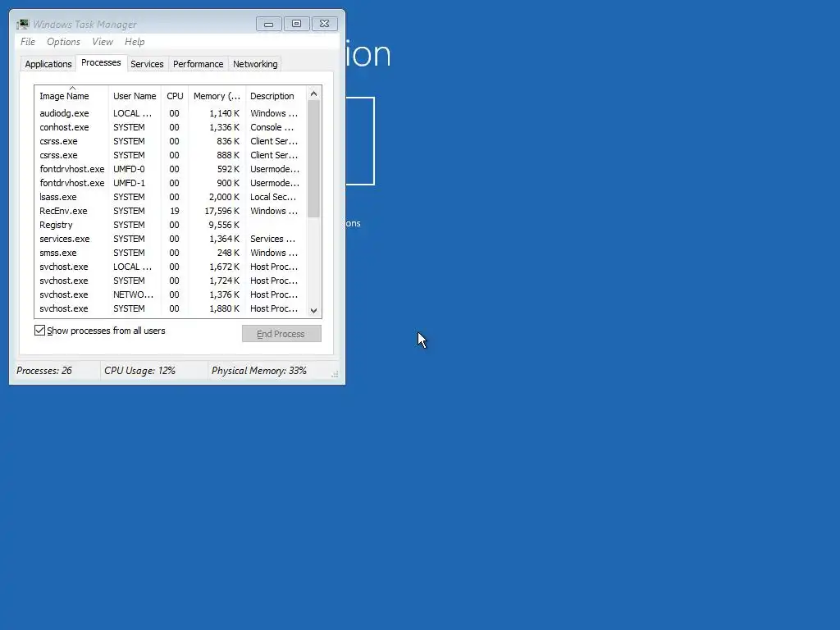
Task: Maximize the Windows Task Manager window
Action: (297, 24)
